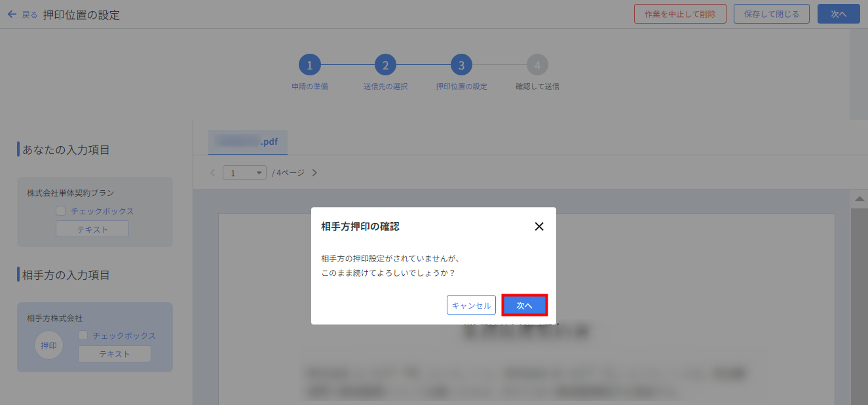This screenshot has width=868, height=405.
Task: Click step 1 circle 申請の準備
Action: coord(309,65)
